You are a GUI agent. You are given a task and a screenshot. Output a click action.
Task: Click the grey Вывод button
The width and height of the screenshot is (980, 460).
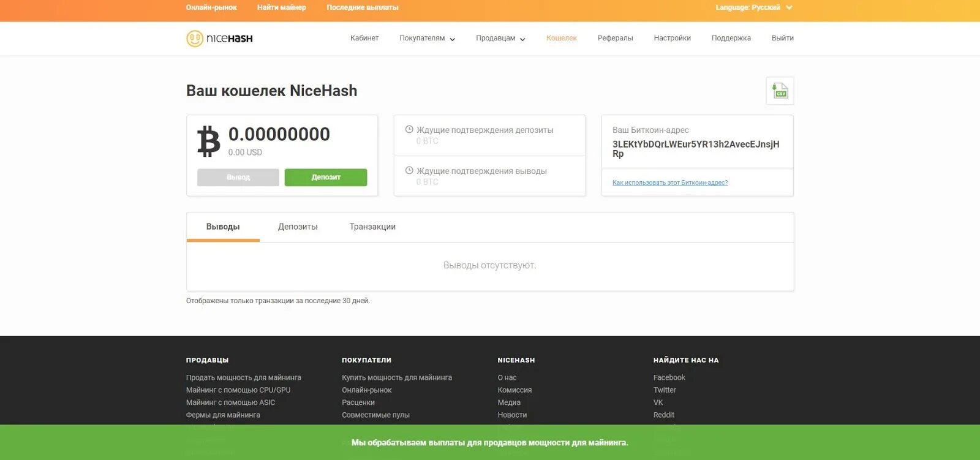coord(238,177)
